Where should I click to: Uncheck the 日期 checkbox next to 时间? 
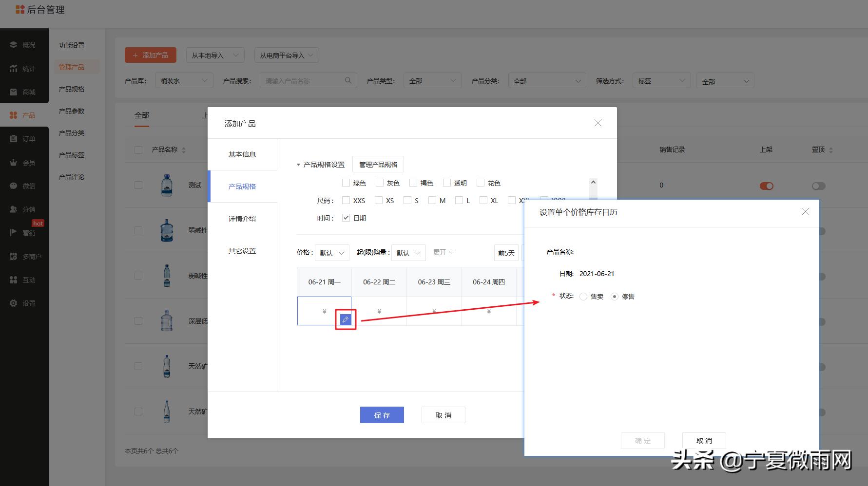click(345, 218)
